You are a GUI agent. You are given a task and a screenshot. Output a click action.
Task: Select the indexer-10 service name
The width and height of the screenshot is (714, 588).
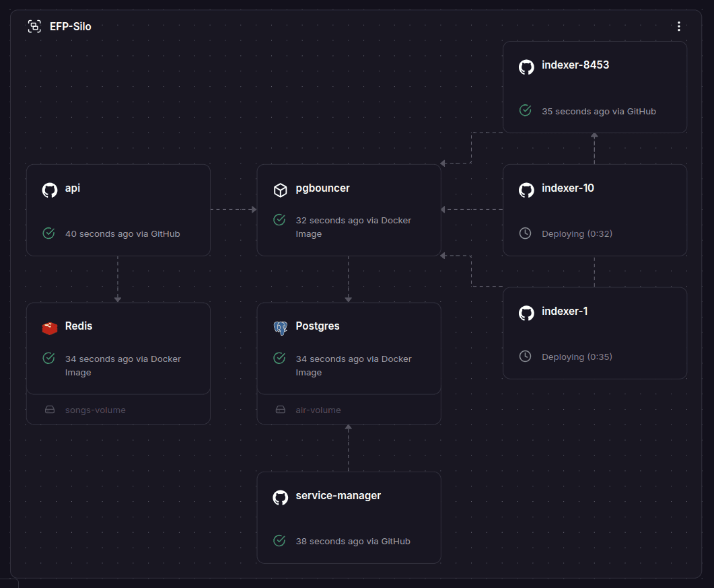click(567, 188)
